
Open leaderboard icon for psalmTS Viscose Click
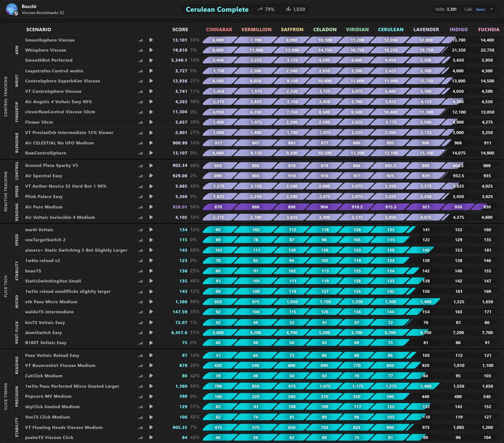[x=140, y=438]
